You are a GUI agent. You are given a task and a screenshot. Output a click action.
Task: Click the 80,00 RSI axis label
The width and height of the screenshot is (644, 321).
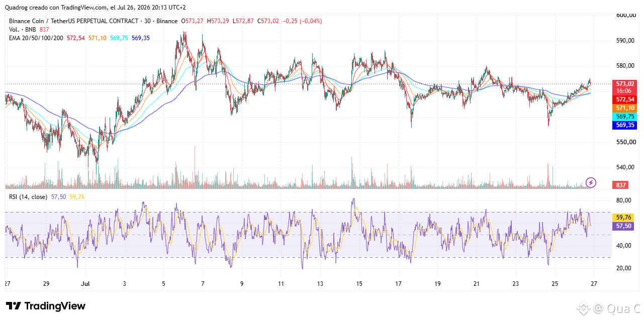pos(624,200)
